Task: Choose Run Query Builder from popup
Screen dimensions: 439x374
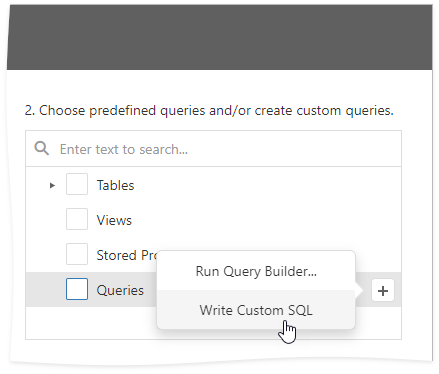Action: click(x=256, y=271)
